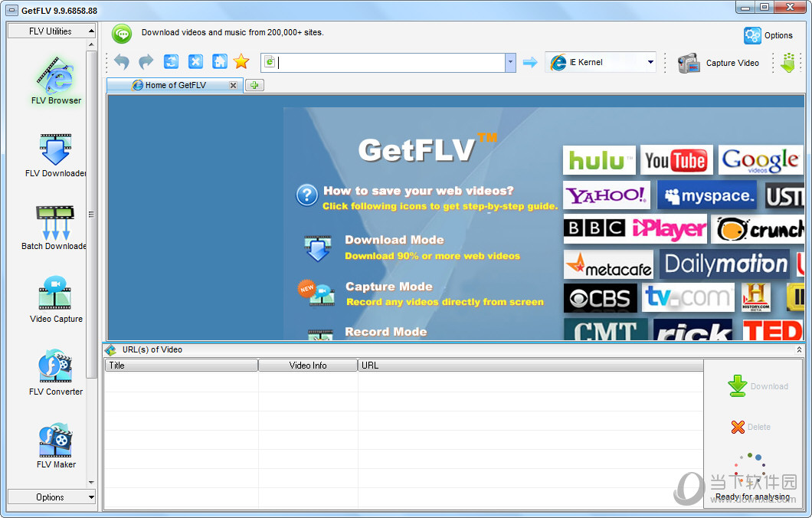The image size is (812, 518).
Task: Click the Download Mode link
Action: click(x=394, y=240)
